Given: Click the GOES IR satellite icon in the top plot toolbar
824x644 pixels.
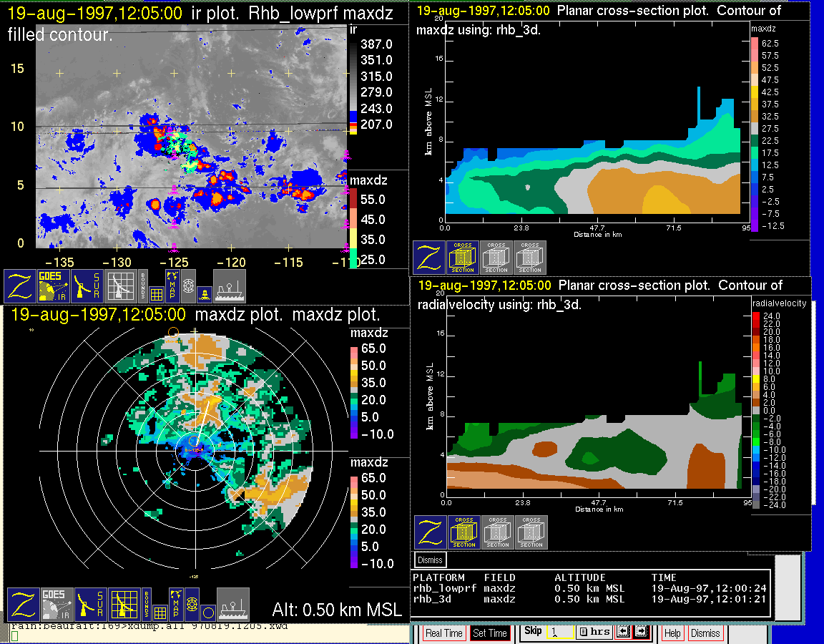Looking at the screenshot, I should (x=54, y=286).
